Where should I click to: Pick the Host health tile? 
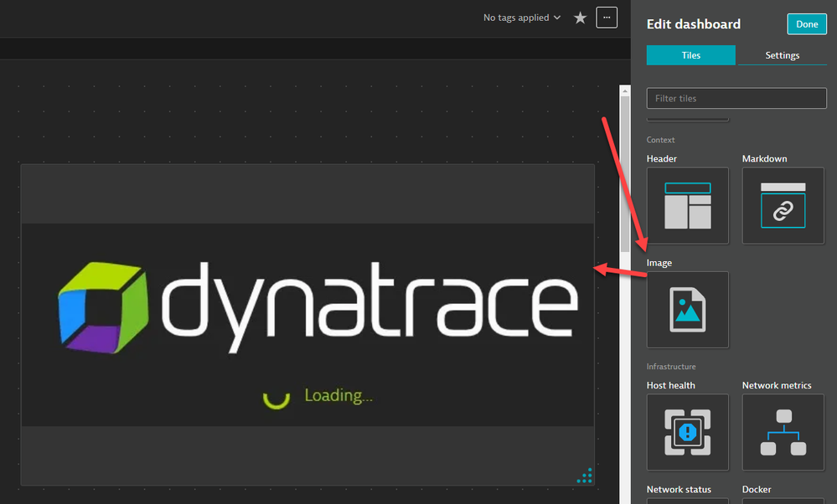(687, 432)
